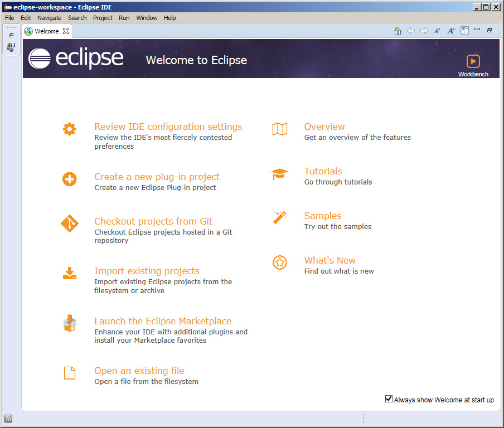Close the Welcome tab
Viewport: 504px width, 428px height.
66,31
